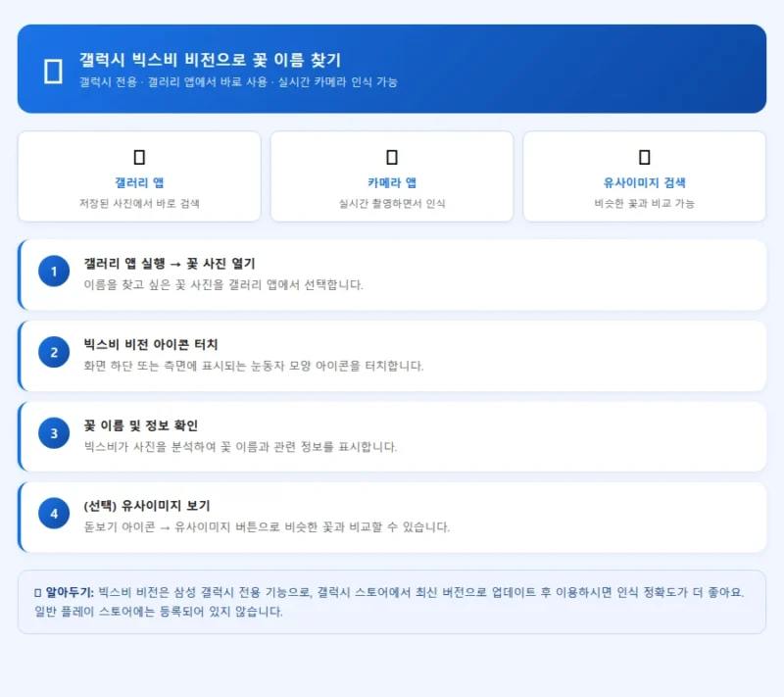Select the 갤러리 앱 card label
This screenshot has height=697, width=784.
coord(139,182)
